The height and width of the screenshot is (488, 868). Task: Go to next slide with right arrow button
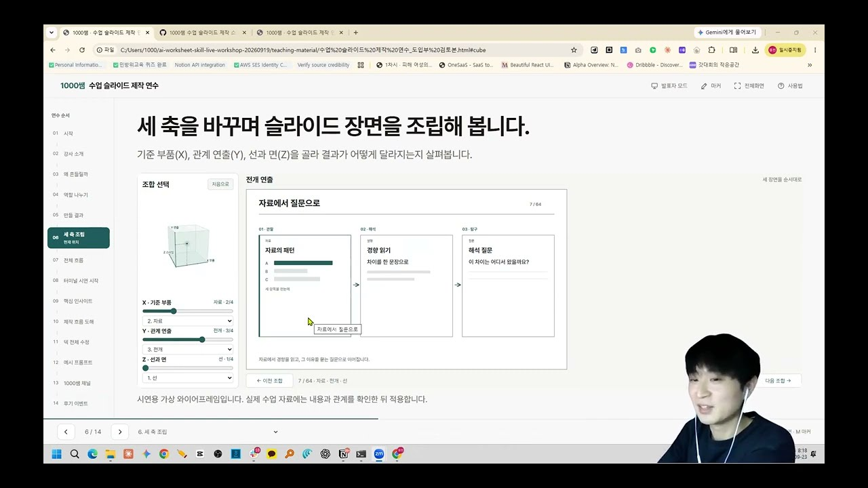120,432
